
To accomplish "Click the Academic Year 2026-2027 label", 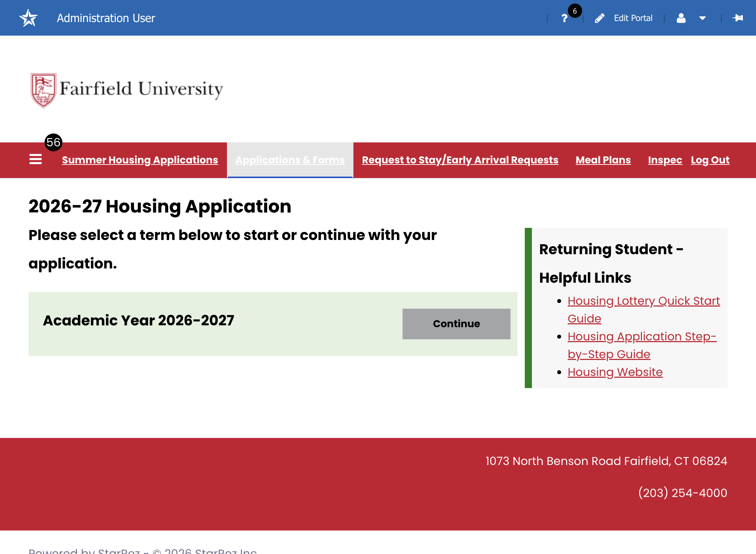I will coord(139,320).
